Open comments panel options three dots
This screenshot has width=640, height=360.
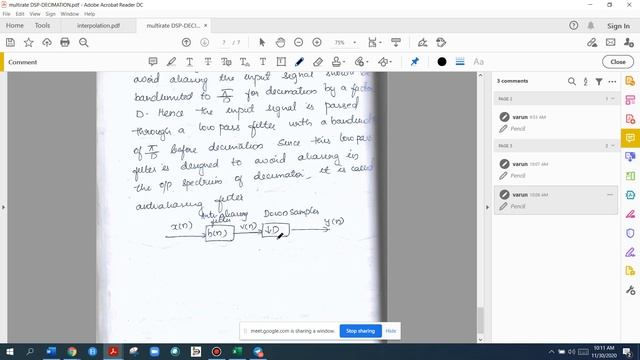tap(612, 81)
